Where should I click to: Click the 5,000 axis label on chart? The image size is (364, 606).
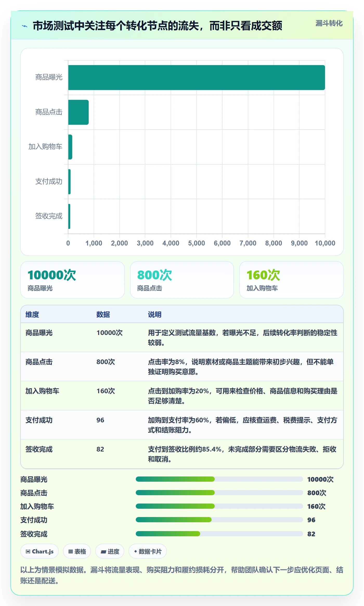coord(197,243)
